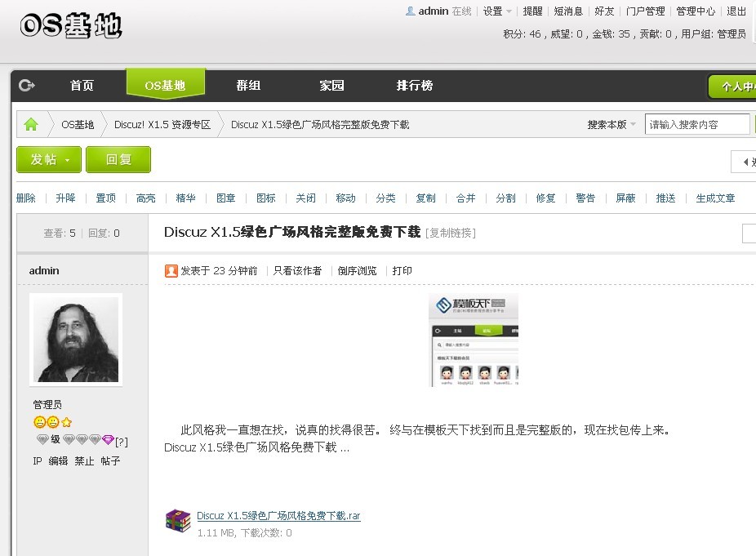The image size is (756, 556).
Task: Focus the 请输入搜索内容 search field
Action: (697, 124)
